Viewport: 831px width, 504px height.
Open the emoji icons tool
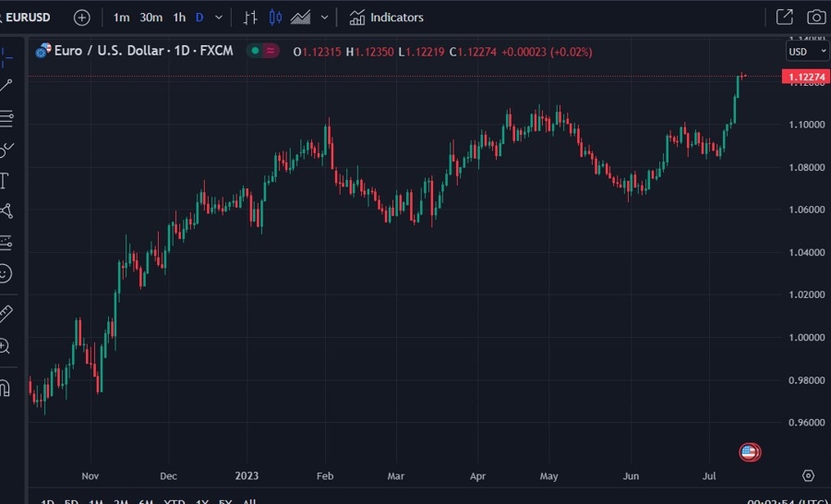(5, 273)
